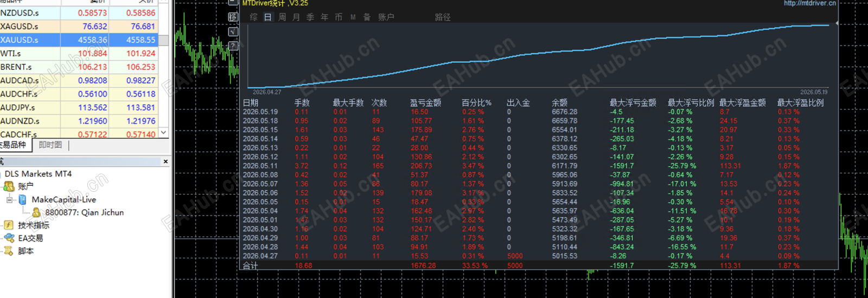868x298 pixels.
Task: Click the 5000 deposit value on 2026.04.27
Action: coord(515,256)
